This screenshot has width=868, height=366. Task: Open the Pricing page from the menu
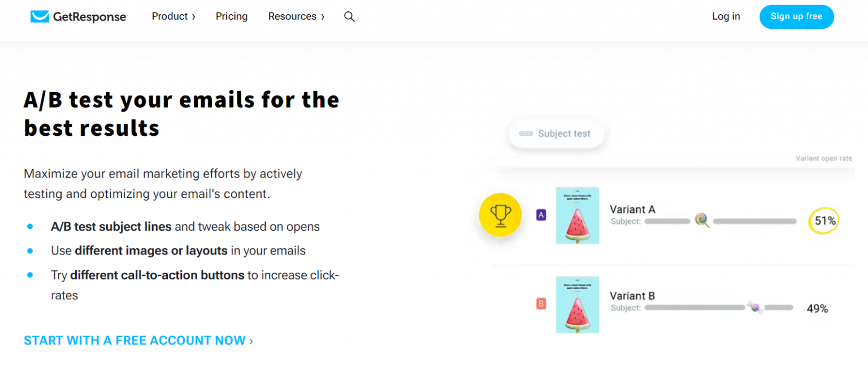tap(232, 16)
